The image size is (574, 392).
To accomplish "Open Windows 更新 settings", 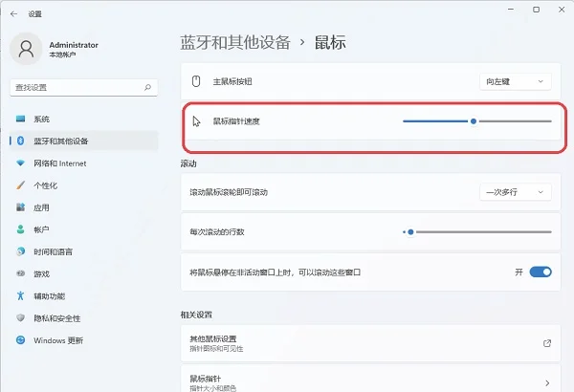I will tap(84, 340).
